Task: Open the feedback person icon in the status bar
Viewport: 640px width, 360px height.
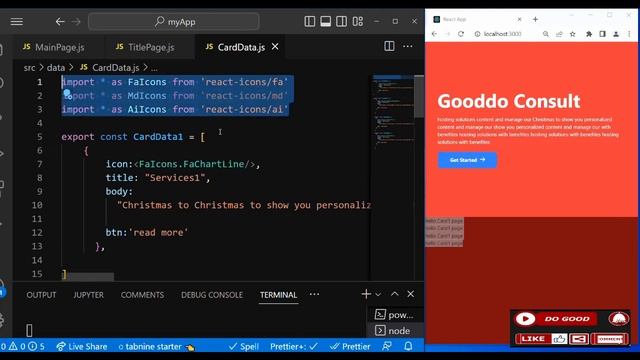Action: tap(387, 346)
